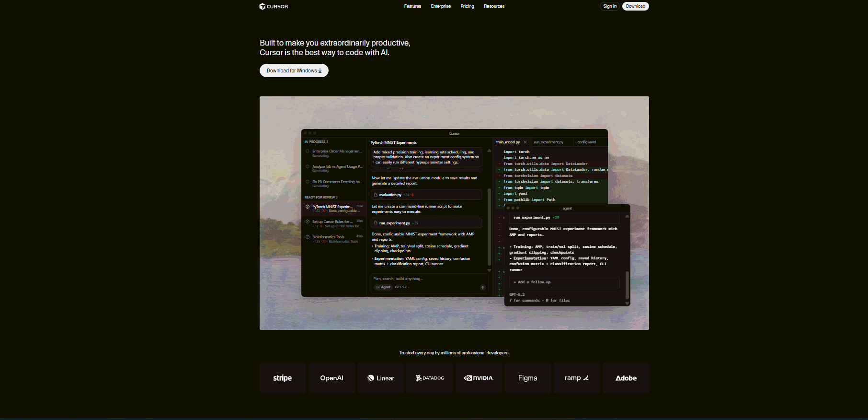The image size is (868, 420).
Task: Click the Sign in button
Action: (610, 6)
